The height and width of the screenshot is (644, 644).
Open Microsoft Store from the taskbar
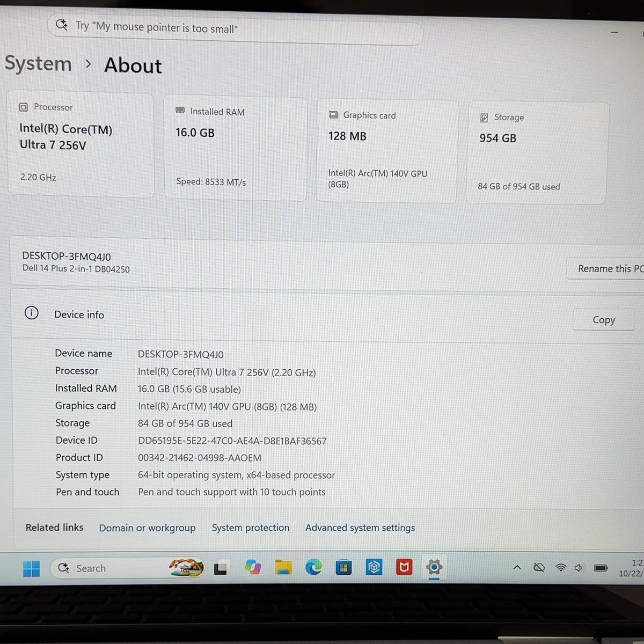click(343, 567)
